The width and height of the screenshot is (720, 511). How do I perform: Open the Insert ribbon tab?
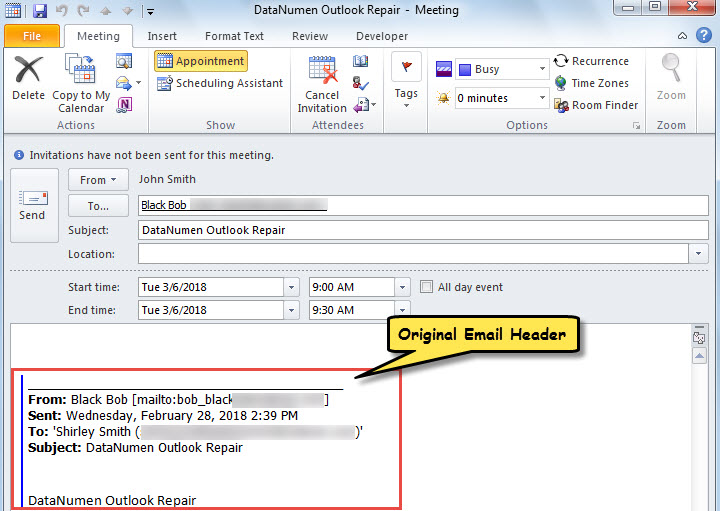tap(162, 36)
